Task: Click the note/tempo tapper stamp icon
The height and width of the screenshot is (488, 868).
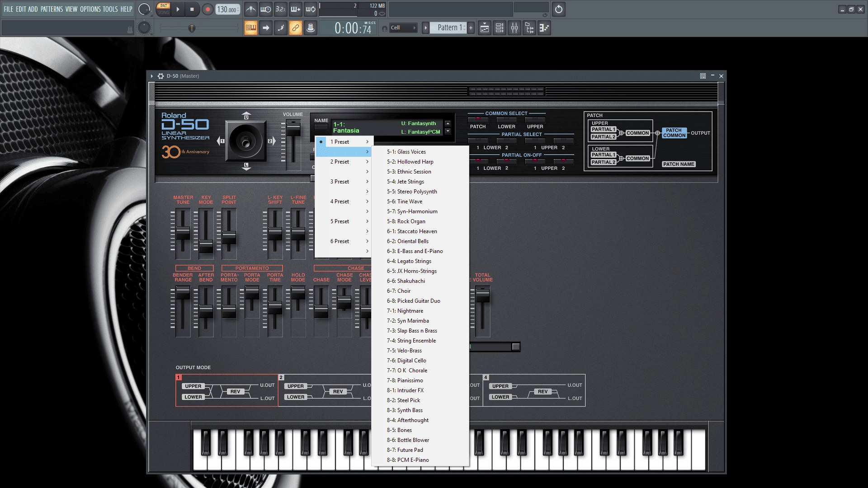Action: coord(311,28)
